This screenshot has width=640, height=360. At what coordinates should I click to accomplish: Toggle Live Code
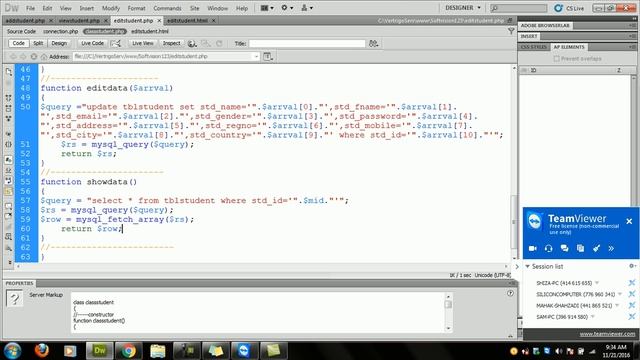92,43
